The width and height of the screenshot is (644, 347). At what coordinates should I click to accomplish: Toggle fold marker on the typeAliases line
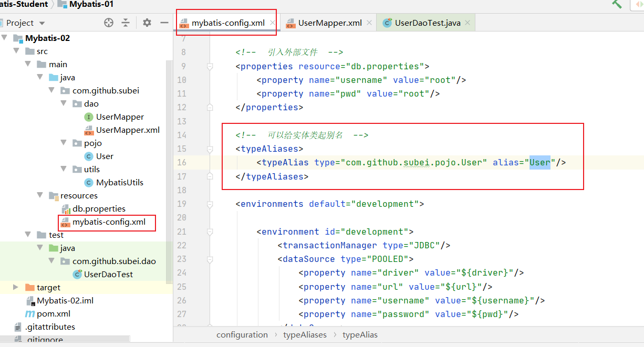click(210, 149)
